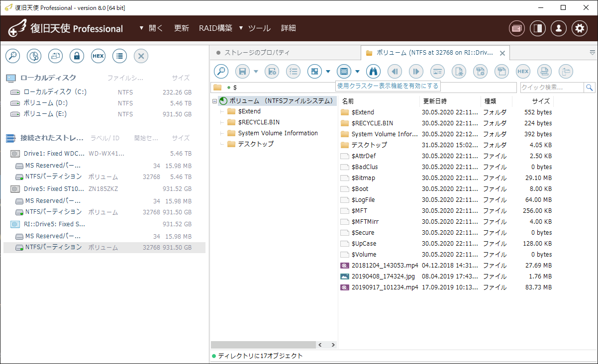This screenshot has width=598, height=364.
Task: Open the tab list dropdown at far right
Action: 593,52
